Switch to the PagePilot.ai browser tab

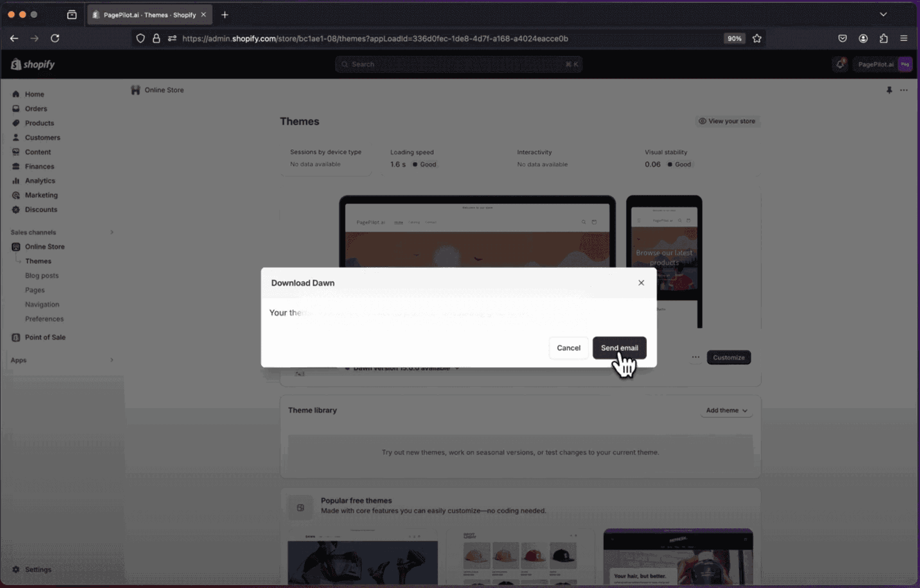click(x=147, y=14)
